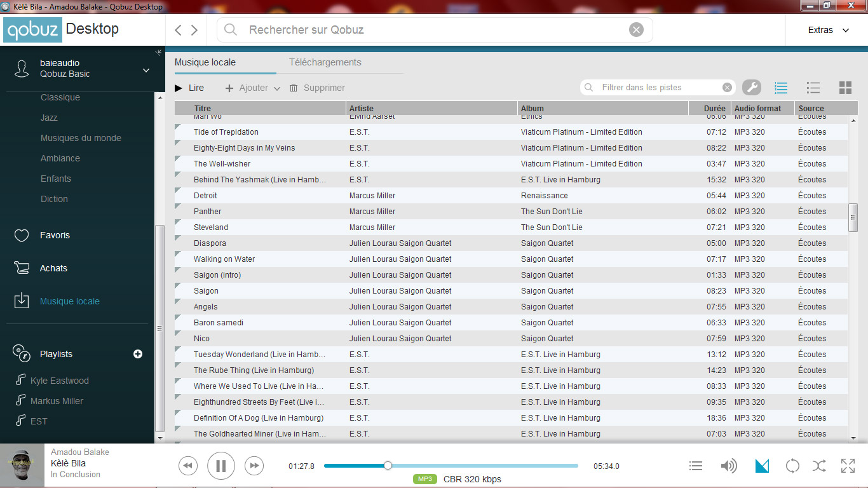Open the wrench settings tool
Image resolution: width=868 pixels, height=488 pixels.
click(752, 88)
